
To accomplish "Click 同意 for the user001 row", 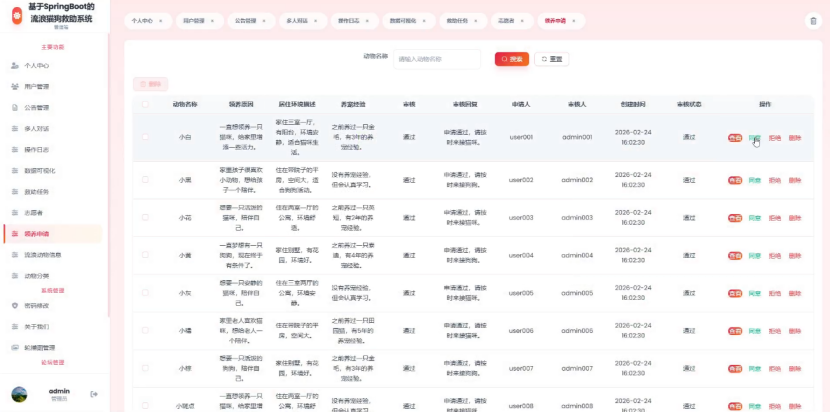I will click(754, 138).
